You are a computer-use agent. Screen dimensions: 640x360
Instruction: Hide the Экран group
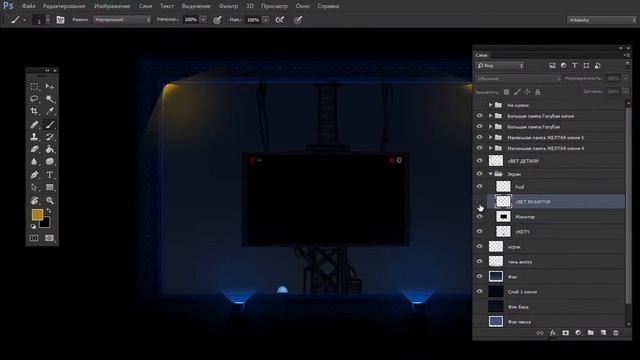(480, 173)
